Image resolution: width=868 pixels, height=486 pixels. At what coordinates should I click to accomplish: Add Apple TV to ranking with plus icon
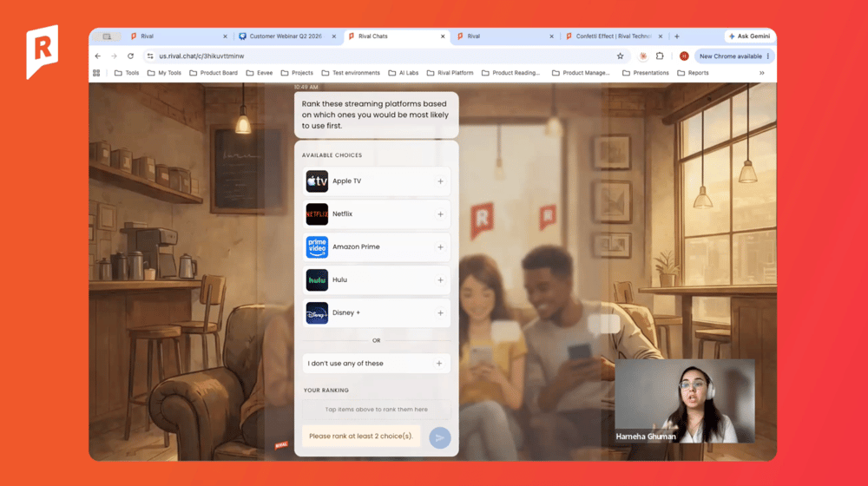tap(440, 181)
